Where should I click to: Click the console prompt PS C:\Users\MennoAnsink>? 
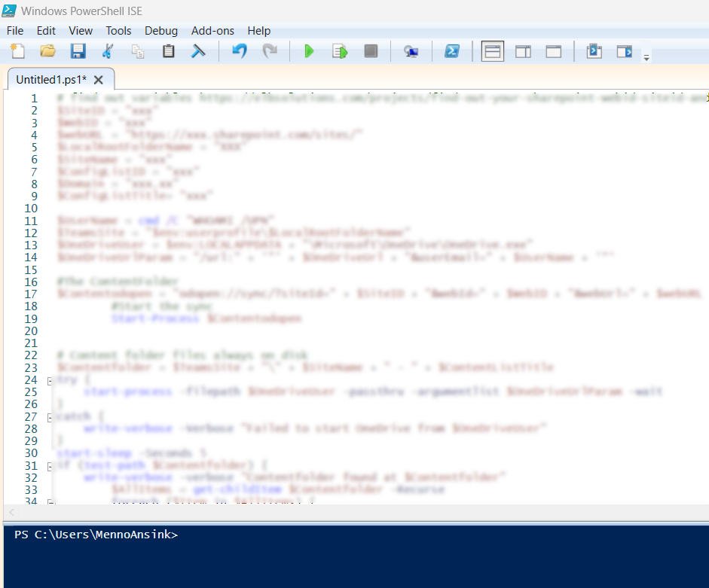[x=96, y=535]
